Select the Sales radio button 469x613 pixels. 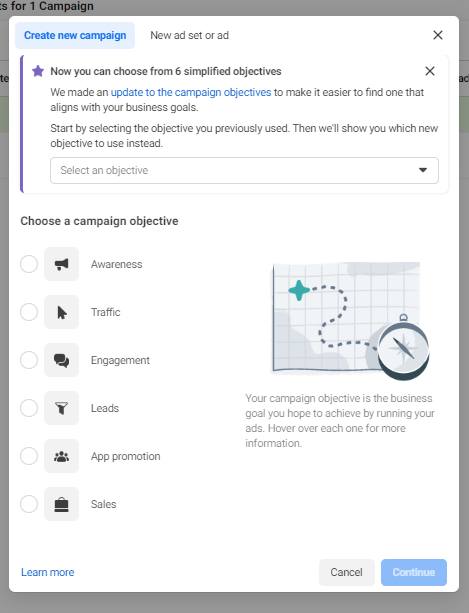[29, 504]
